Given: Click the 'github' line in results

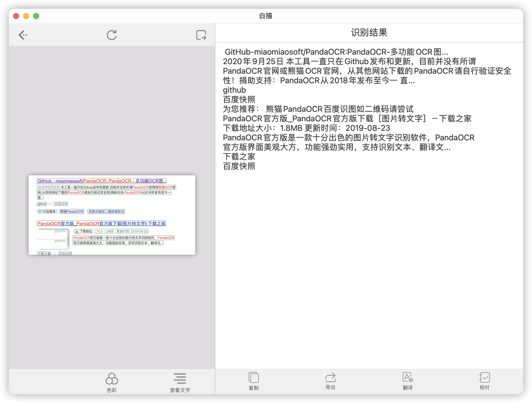Looking at the screenshot, I should click(x=234, y=90).
